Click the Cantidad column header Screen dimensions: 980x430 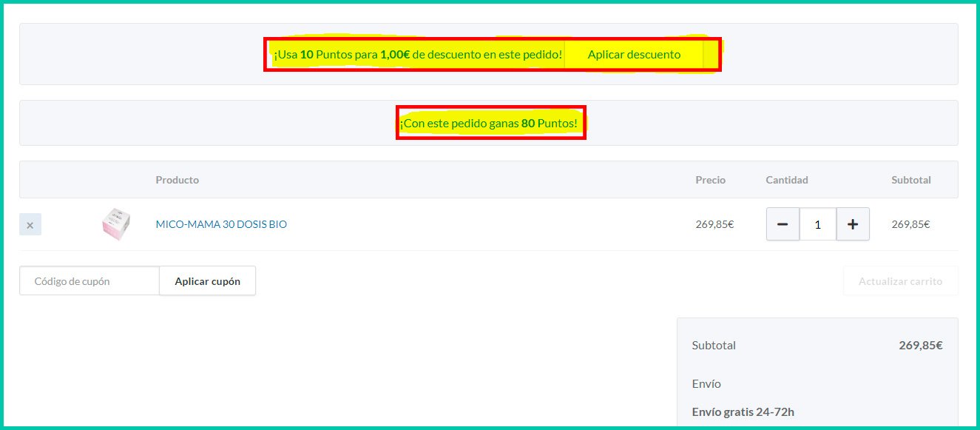[x=786, y=180]
